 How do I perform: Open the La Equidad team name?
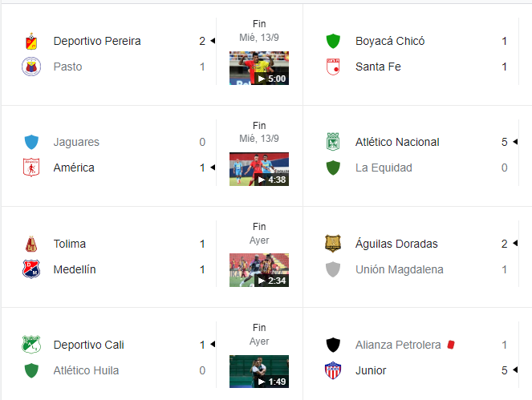coord(384,168)
